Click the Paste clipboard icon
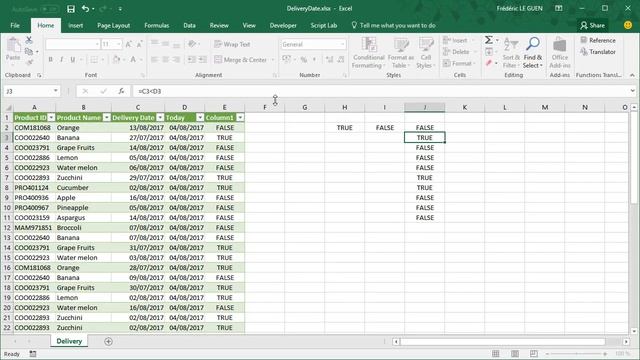Screen dimensions: 640x360 pyautogui.click(x=13, y=45)
